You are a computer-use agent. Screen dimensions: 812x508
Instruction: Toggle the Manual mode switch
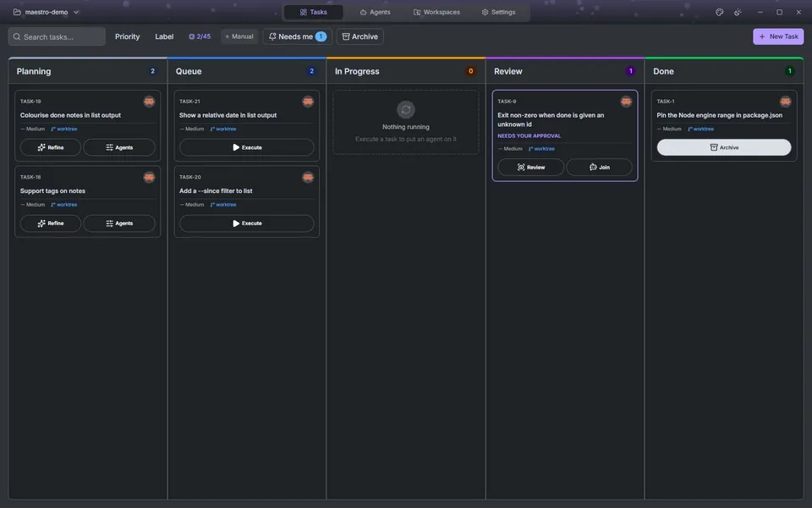coord(239,36)
